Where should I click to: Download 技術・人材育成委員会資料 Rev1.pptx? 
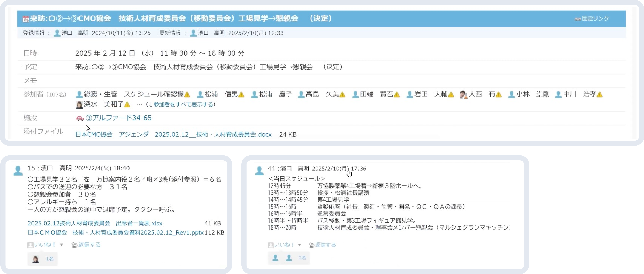(x=116, y=233)
